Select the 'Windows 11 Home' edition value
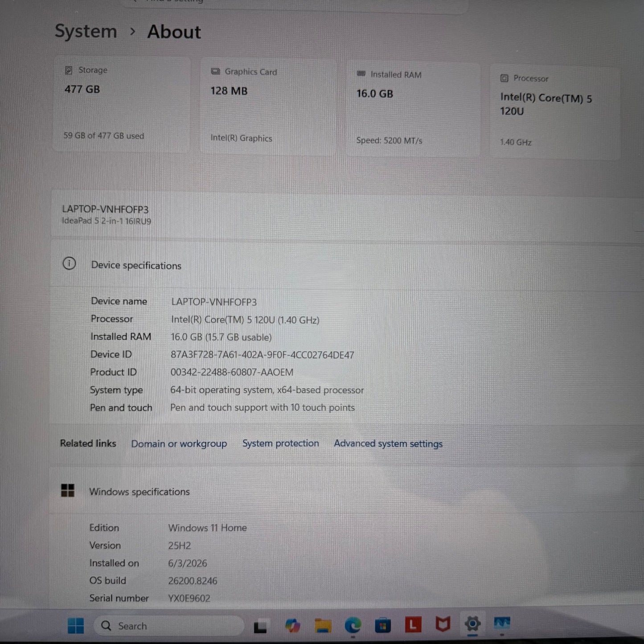 [x=207, y=528]
